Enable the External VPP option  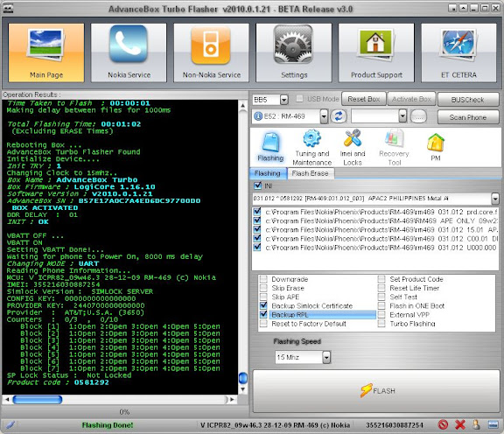click(381, 314)
